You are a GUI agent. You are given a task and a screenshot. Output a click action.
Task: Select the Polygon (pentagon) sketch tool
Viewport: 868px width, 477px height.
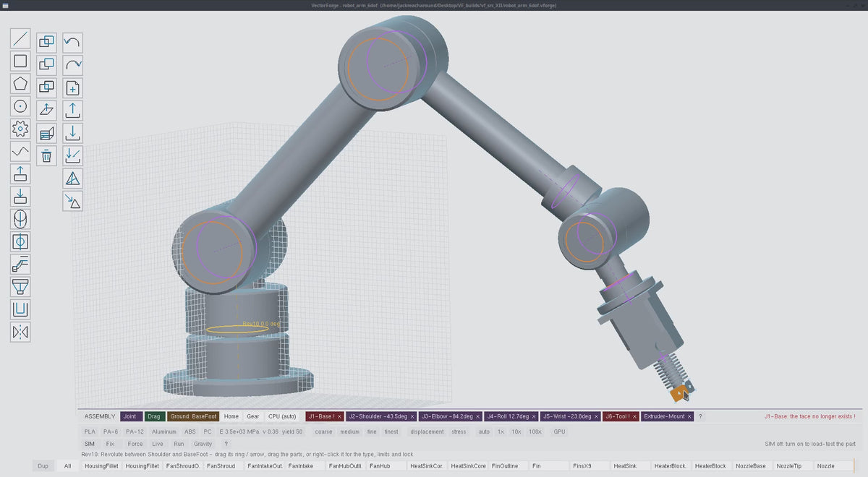click(x=21, y=83)
